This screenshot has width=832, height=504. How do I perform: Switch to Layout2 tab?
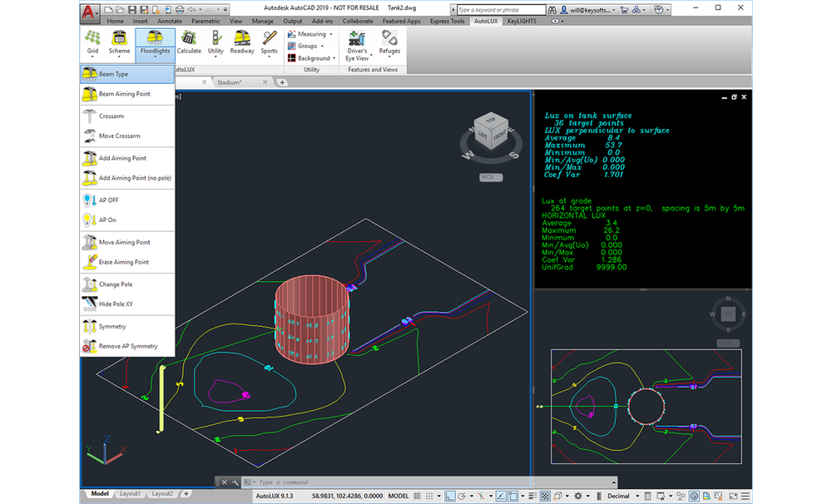[162, 494]
